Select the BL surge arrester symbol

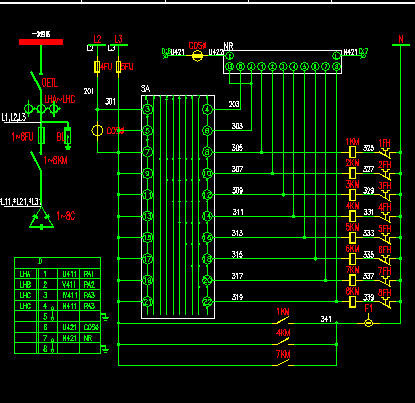click(x=67, y=136)
